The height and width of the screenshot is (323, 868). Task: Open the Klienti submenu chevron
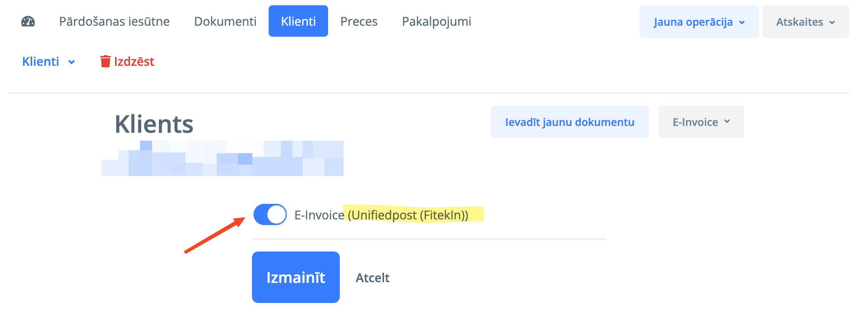pyautogui.click(x=72, y=62)
